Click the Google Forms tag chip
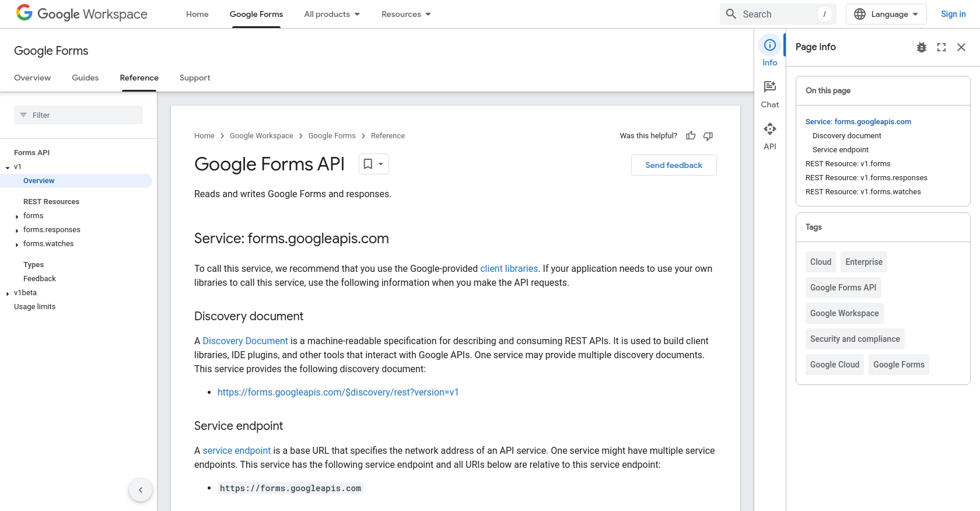 coord(899,365)
